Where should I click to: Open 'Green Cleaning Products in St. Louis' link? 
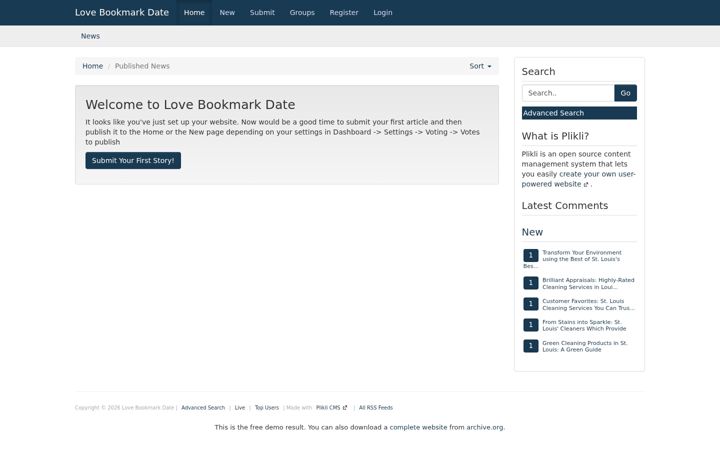(585, 346)
